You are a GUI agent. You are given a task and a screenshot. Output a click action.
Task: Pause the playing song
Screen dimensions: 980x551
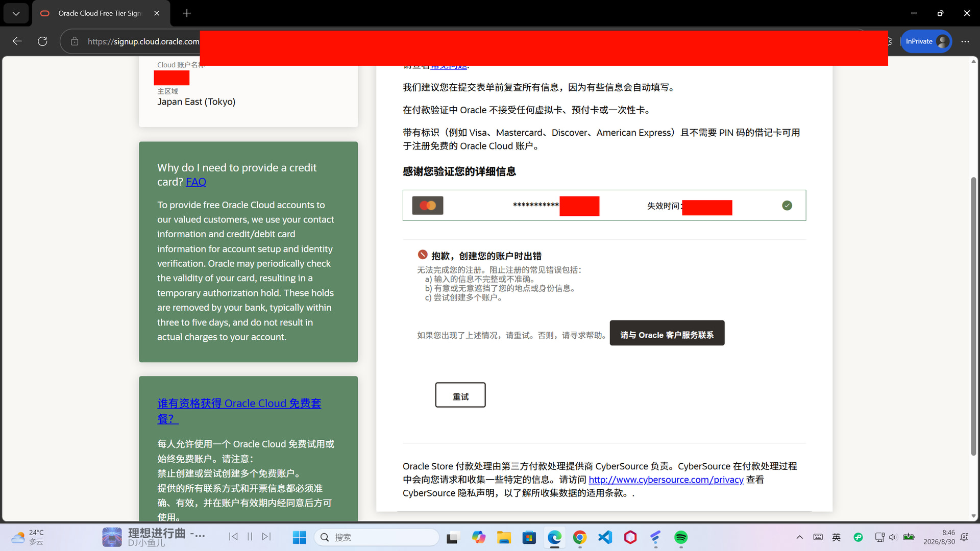250,537
